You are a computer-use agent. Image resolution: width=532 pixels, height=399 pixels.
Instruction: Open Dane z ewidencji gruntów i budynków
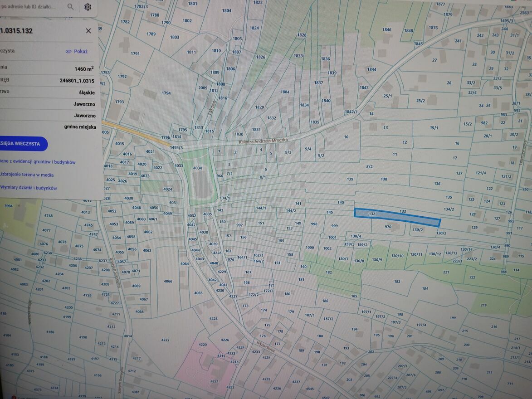point(38,162)
